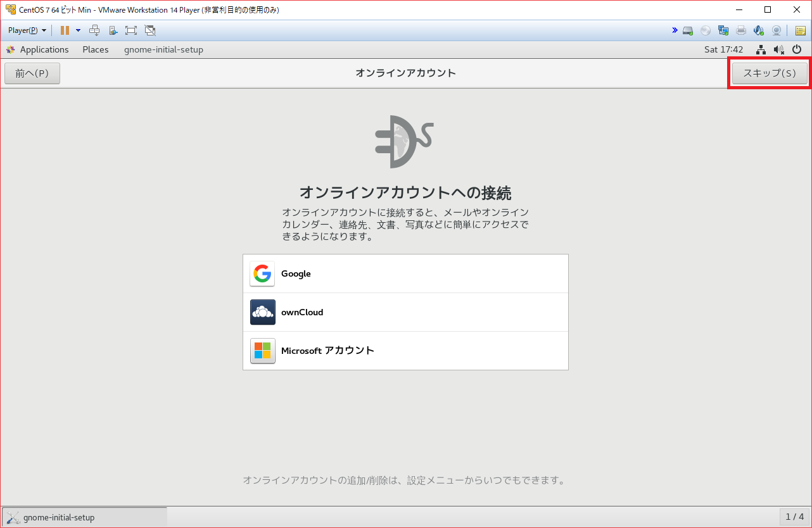Open the VMware message log note icon
Viewport: 812px width, 528px height.
point(800,30)
